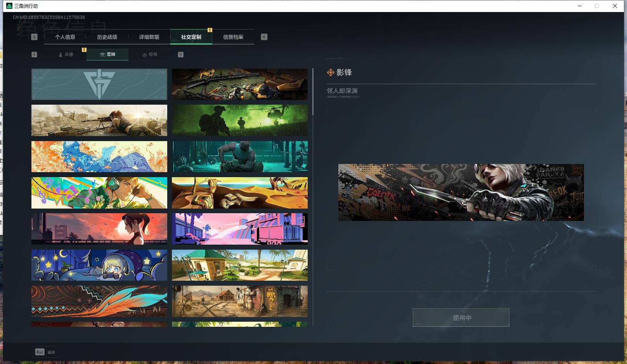This screenshot has height=364, width=627.
Task: Click the orange diamond emblem beside 影锋 title
Action: click(x=331, y=72)
